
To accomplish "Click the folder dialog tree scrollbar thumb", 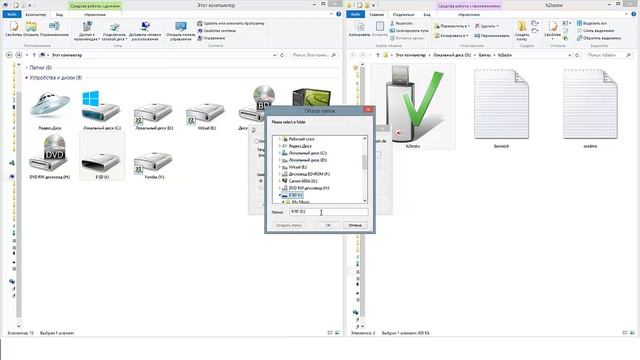I will point(364,162).
